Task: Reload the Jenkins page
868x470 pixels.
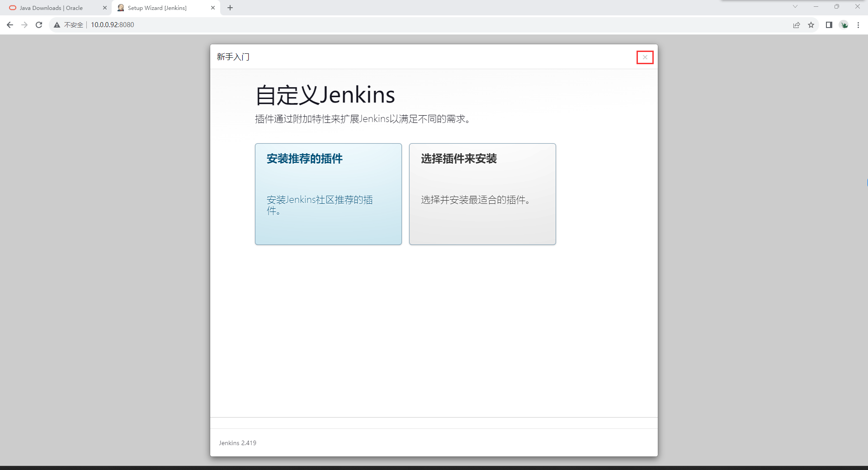Action: click(39, 25)
